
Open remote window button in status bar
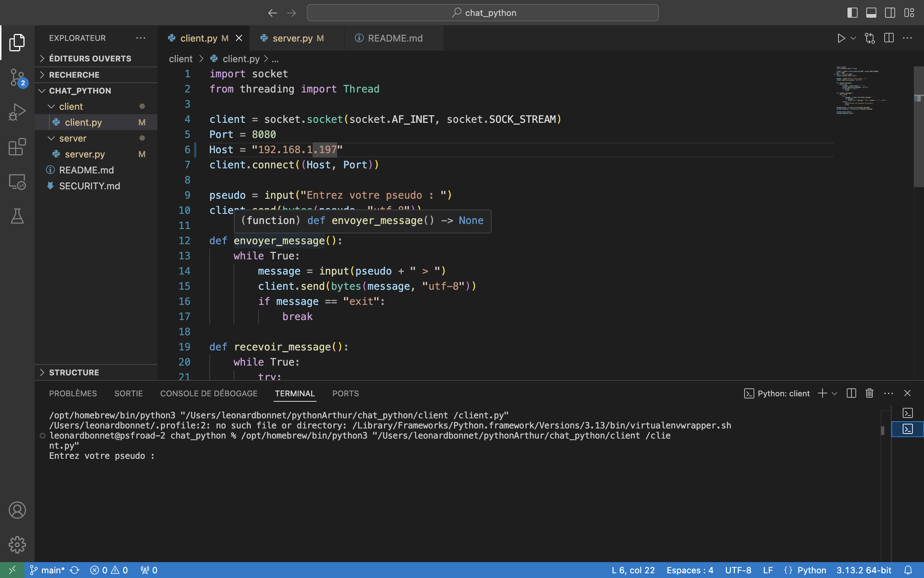click(x=12, y=570)
